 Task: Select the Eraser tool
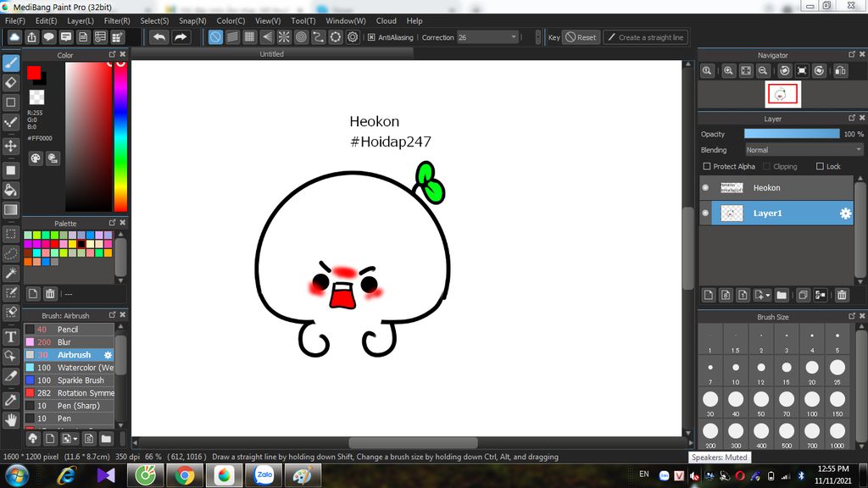[10, 83]
